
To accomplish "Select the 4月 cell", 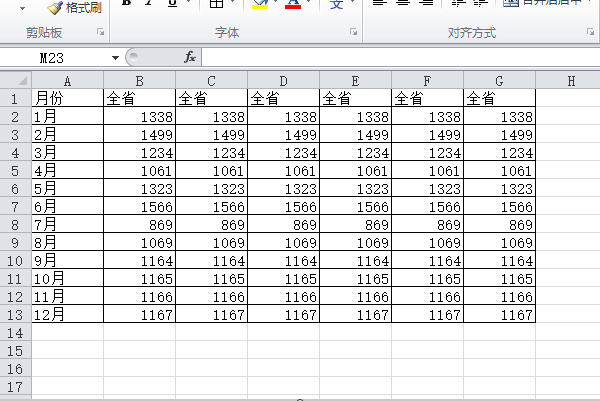I will coord(67,170).
